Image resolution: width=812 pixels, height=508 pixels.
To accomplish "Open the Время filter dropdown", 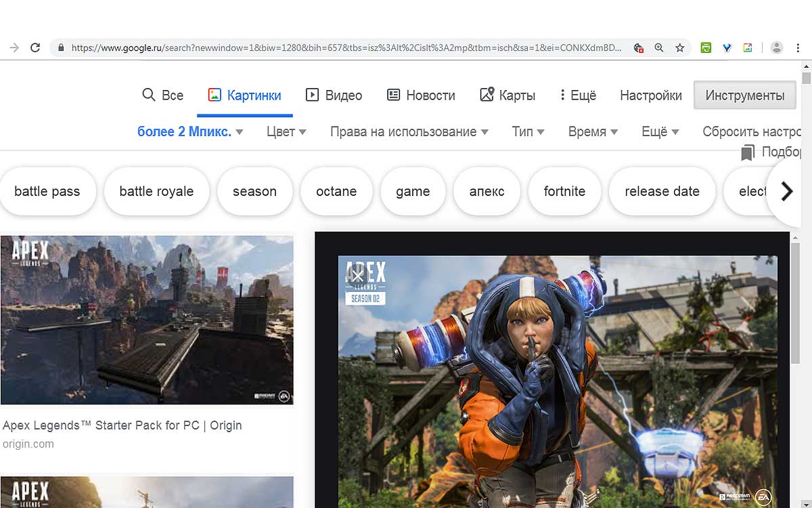I will tap(593, 132).
